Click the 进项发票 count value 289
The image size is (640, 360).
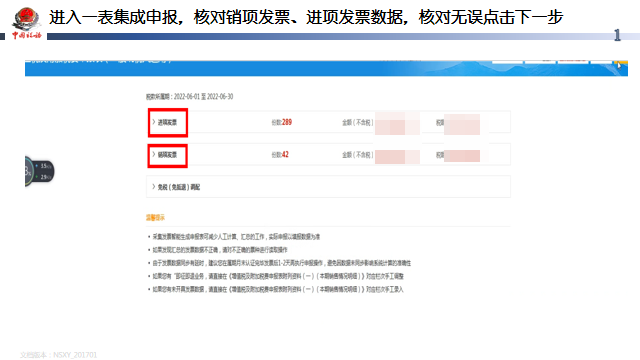click(287, 122)
